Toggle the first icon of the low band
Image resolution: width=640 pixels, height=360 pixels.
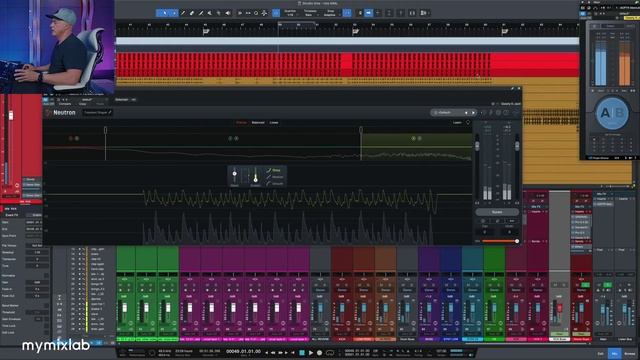click(71, 138)
